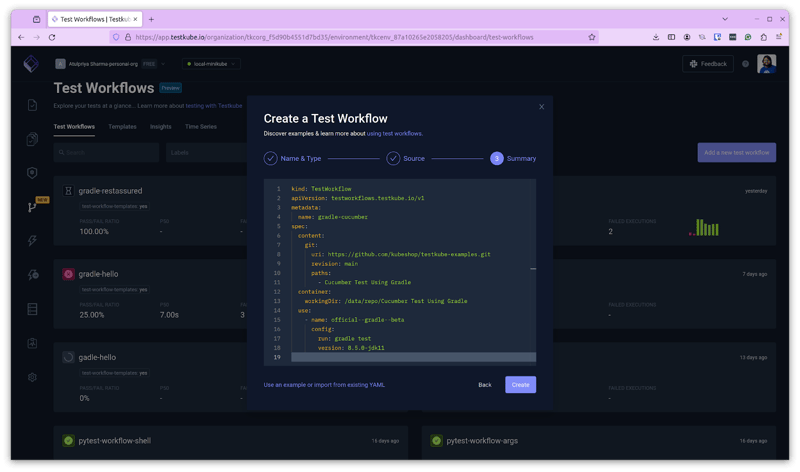Open the clipboard status icon in sidebar
The height and width of the screenshot is (472, 800).
point(32,343)
